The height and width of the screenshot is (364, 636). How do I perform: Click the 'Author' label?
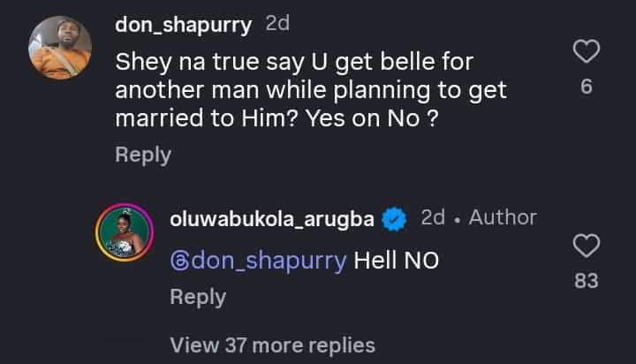pos(502,217)
